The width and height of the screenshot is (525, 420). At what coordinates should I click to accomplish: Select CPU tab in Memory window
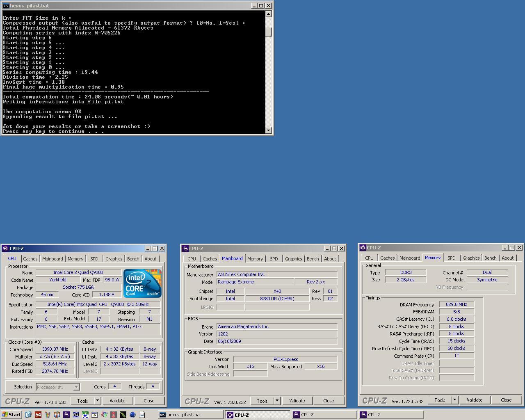pos(370,258)
